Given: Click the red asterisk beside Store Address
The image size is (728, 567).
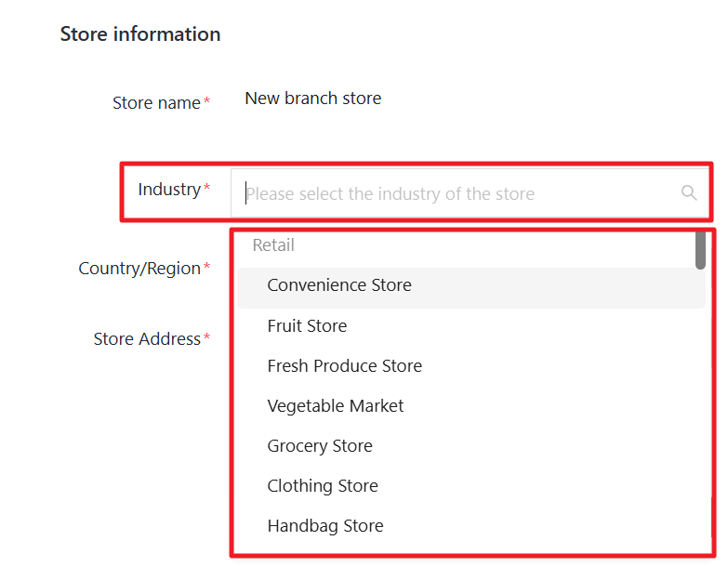Looking at the screenshot, I should tap(206, 338).
